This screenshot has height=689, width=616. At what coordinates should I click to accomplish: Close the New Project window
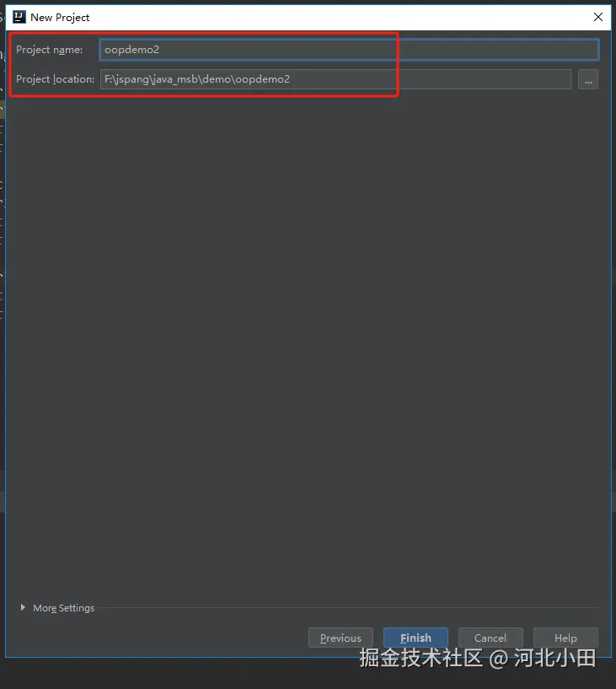tap(598, 17)
